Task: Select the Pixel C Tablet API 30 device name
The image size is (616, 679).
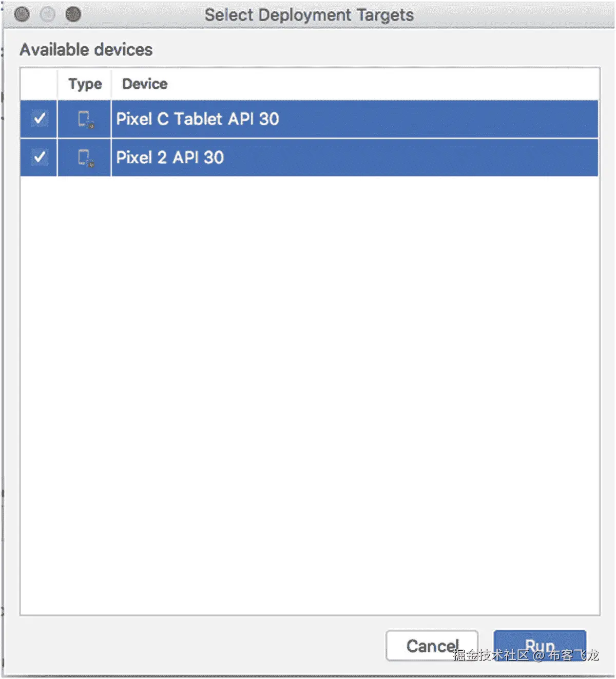Action: [198, 119]
